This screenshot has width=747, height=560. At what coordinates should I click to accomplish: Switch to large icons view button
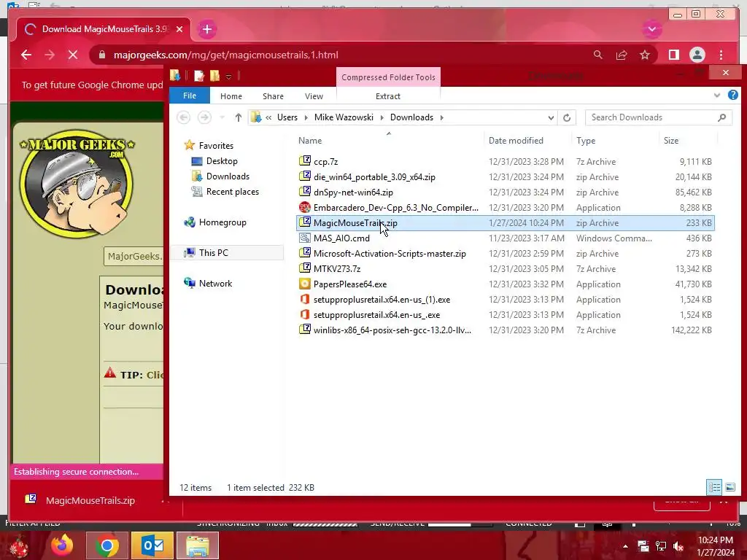(x=729, y=487)
